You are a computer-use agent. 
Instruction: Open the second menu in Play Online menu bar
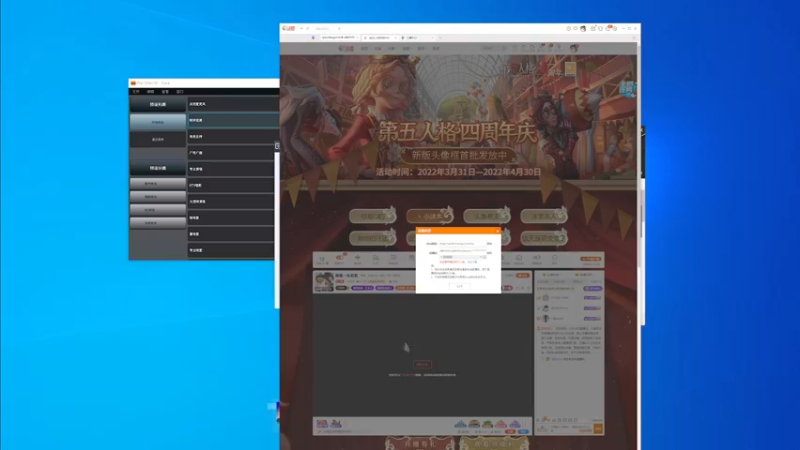point(150,92)
